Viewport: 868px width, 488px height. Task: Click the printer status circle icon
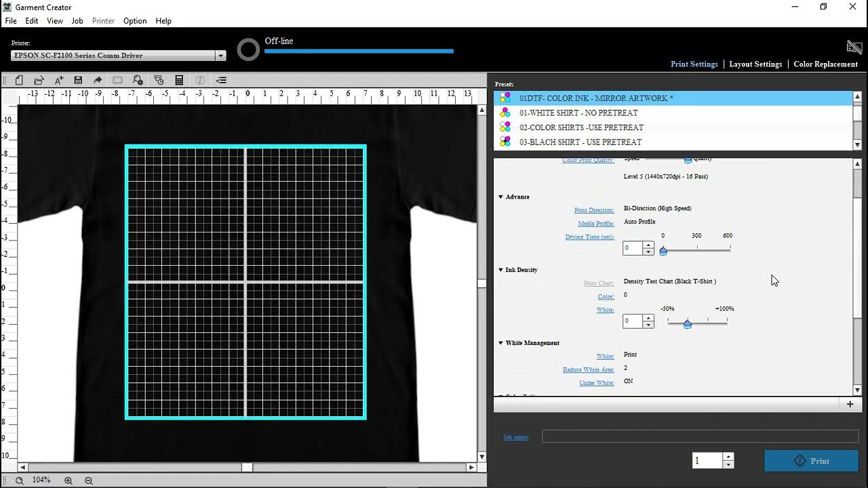coord(248,49)
